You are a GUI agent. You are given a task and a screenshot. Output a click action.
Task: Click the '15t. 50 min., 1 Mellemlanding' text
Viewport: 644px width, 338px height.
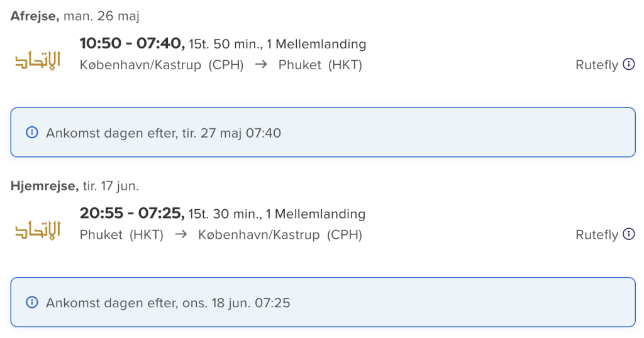pyautogui.click(x=277, y=44)
